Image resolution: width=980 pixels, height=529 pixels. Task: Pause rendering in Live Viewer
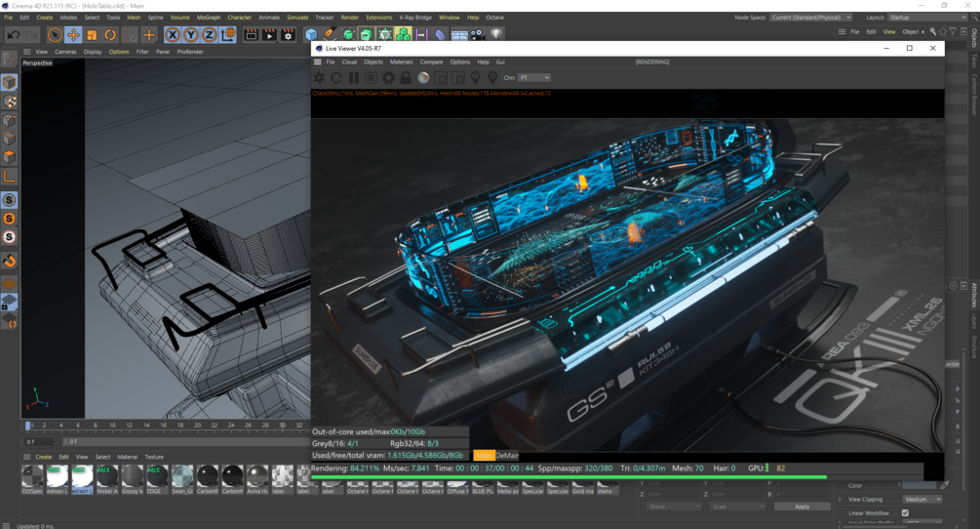coord(354,77)
